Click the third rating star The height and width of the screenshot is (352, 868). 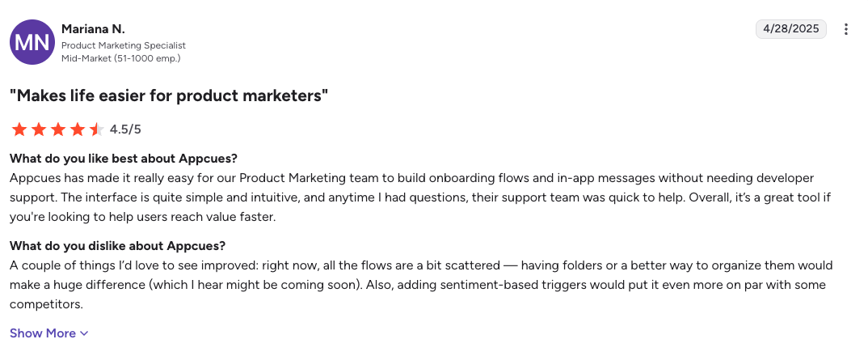click(x=57, y=129)
